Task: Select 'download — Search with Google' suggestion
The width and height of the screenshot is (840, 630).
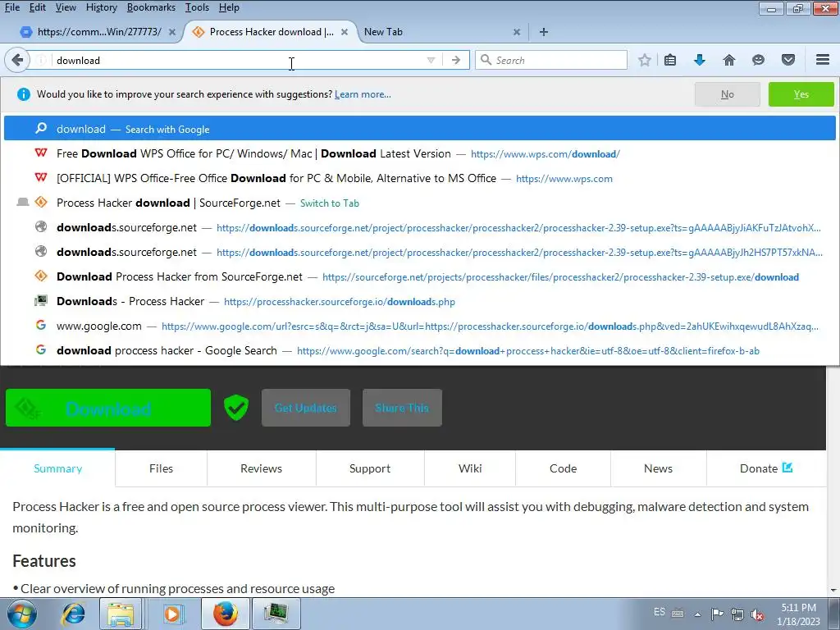Action: [x=420, y=129]
